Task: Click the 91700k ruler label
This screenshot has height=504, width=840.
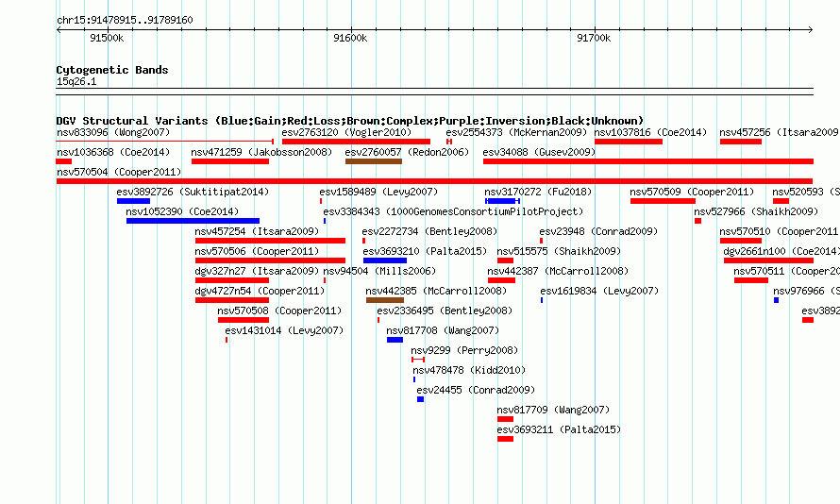Action: coord(594,38)
